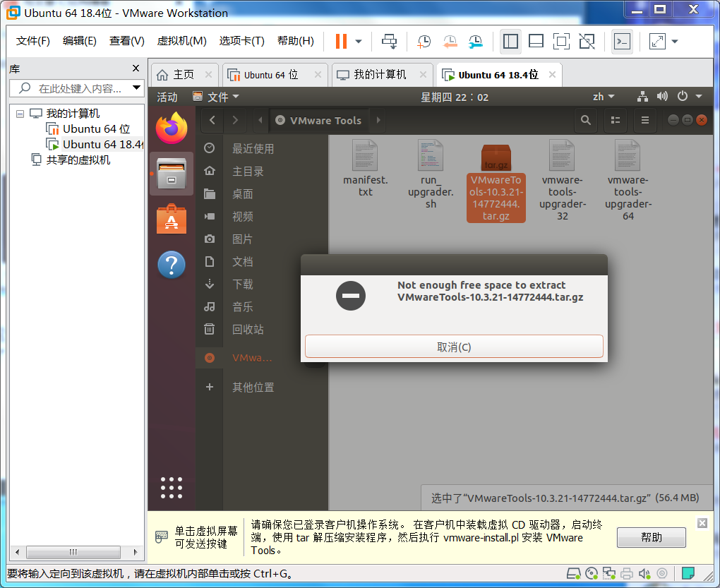The height and width of the screenshot is (588, 720).
Task: Expand the library search dropdown arrow
Action: [137, 88]
